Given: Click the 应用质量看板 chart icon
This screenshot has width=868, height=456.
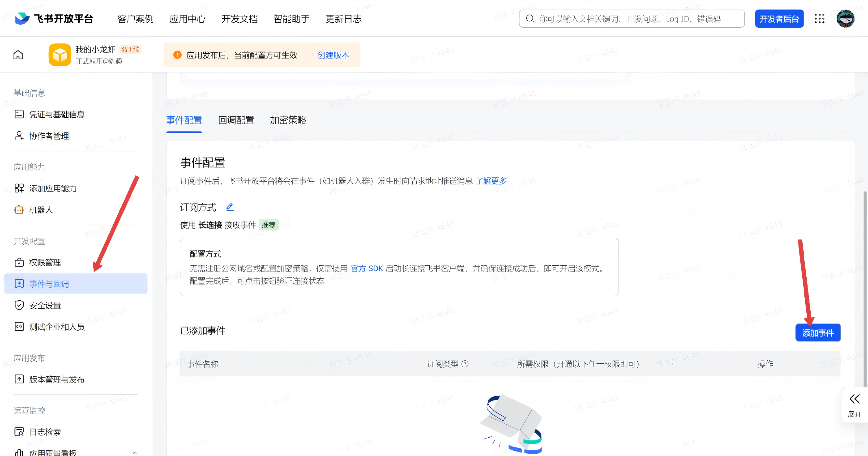Looking at the screenshot, I should pyautogui.click(x=19, y=452).
